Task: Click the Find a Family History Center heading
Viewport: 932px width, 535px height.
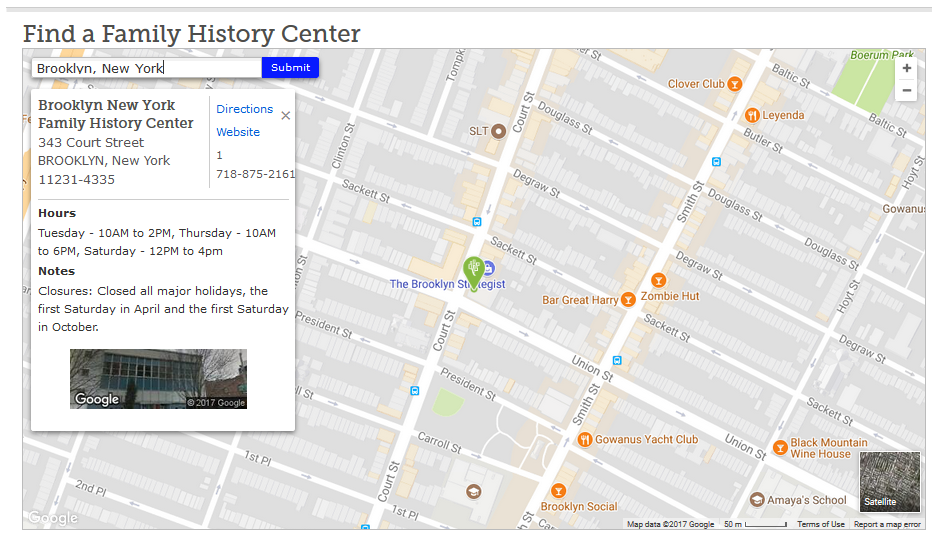Action: pos(191,34)
